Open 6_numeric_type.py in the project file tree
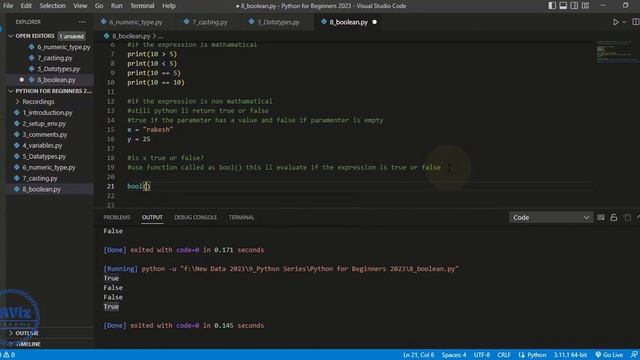640x360 pixels. pos(49,167)
